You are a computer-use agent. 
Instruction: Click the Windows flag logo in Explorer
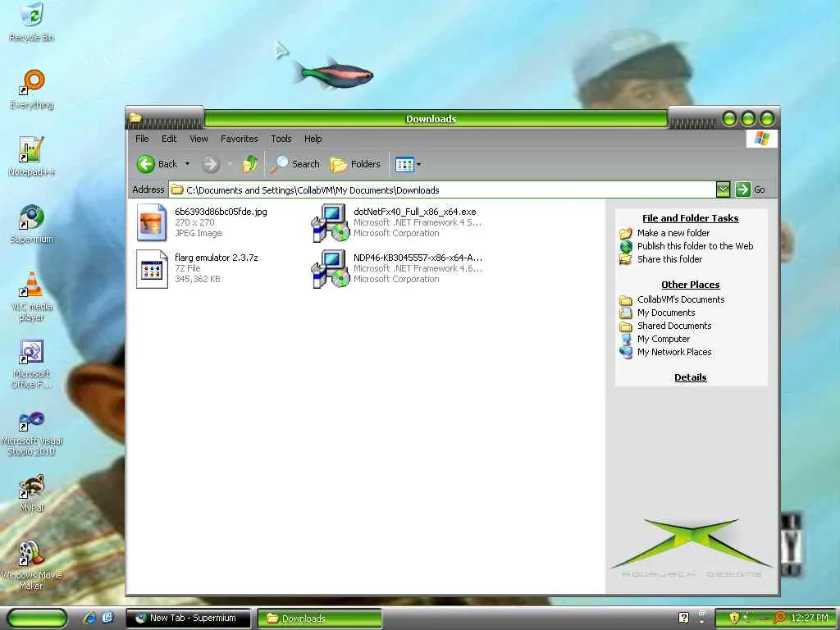pos(762,139)
